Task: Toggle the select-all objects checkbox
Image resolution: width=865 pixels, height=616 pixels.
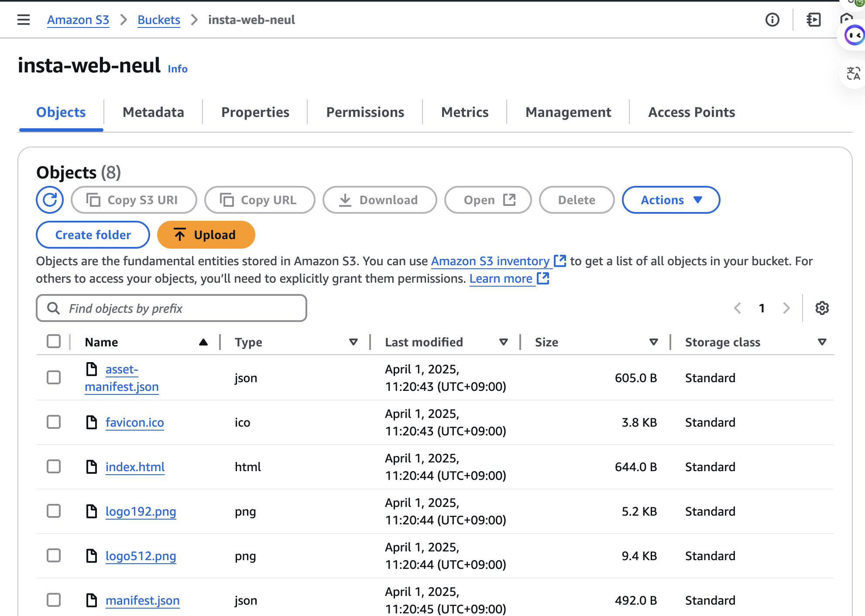Action: coord(54,341)
